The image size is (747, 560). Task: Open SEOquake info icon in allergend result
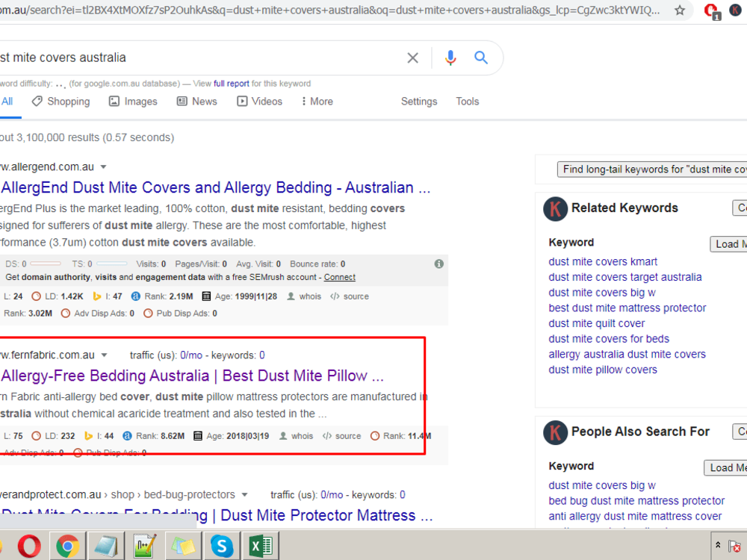[x=439, y=264]
